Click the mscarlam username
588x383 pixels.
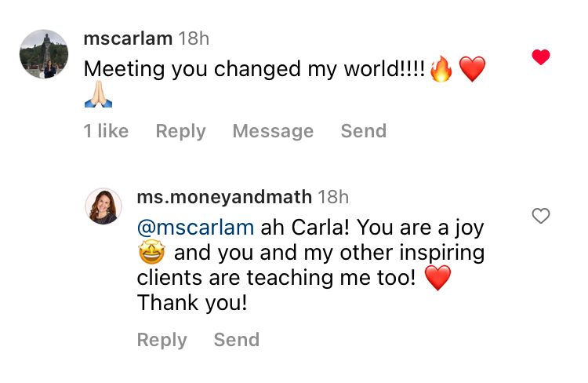point(128,38)
